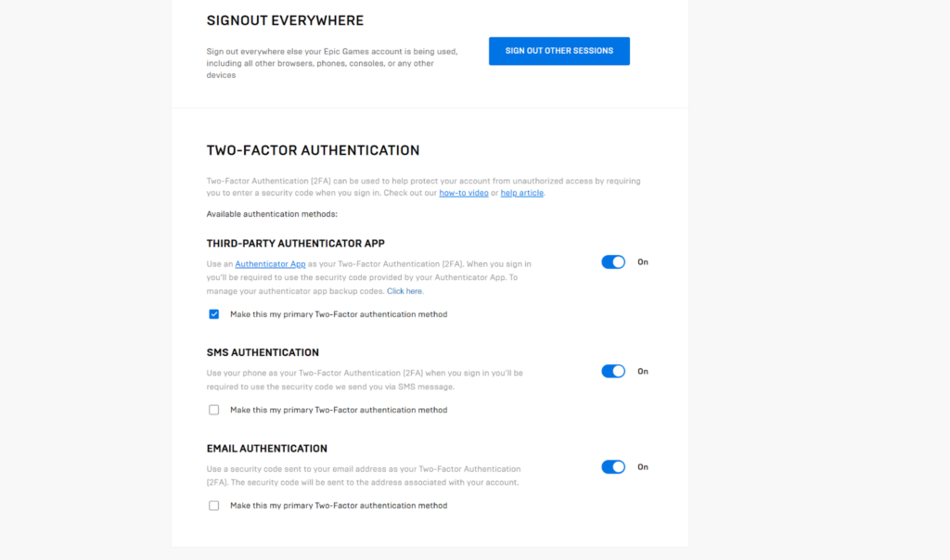Click the Email Authentication section title
950x560 pixels.
(x=267, y=448)
